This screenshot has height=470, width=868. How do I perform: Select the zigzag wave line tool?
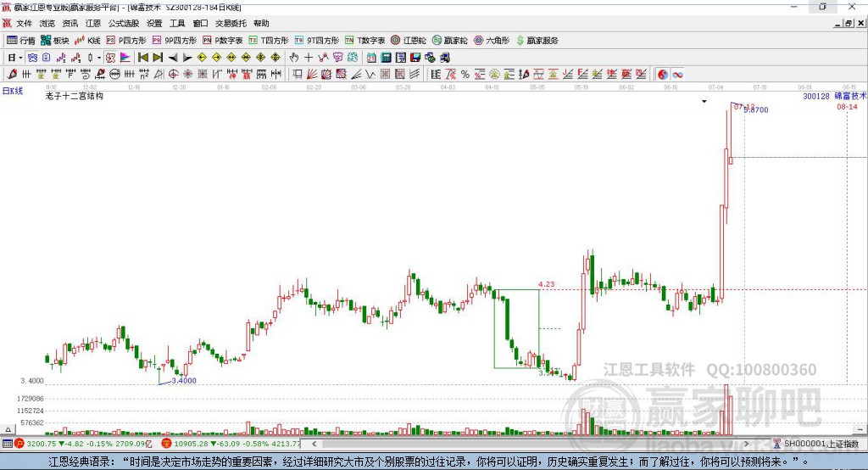click(370, 75)
